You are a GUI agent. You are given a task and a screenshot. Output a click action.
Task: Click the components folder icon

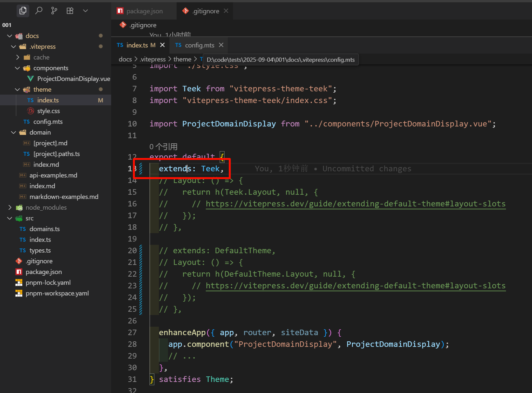[x=27, y=68]
